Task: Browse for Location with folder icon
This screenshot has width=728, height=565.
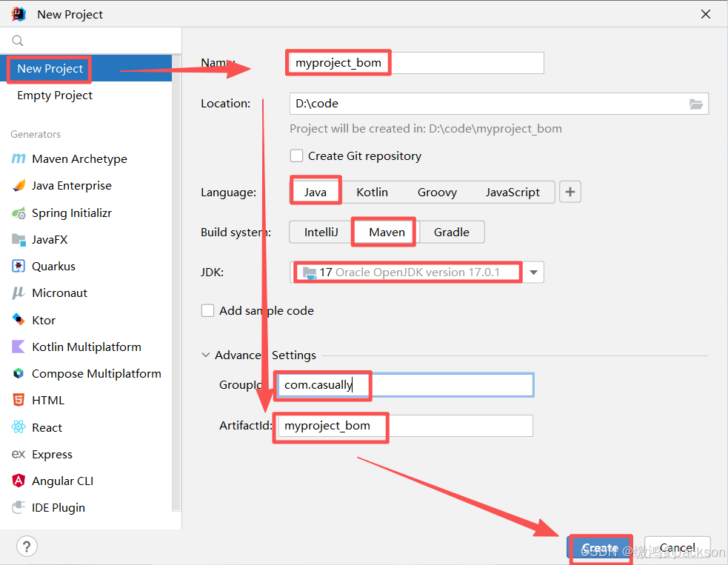Action: [x=696, y=104]
